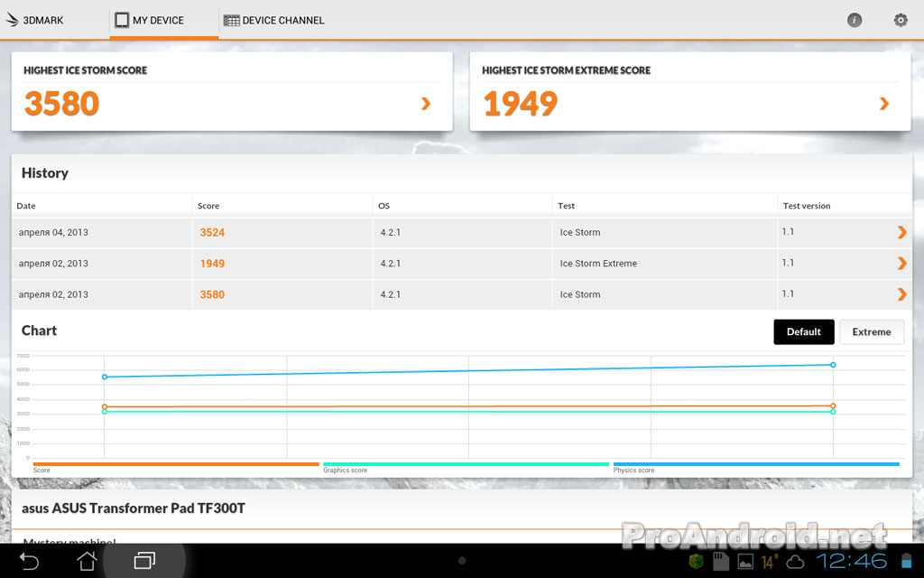This screenshot has height=578, width=924.
Task: Click the 3580 score in history table
Action: (x=212, y=294)
